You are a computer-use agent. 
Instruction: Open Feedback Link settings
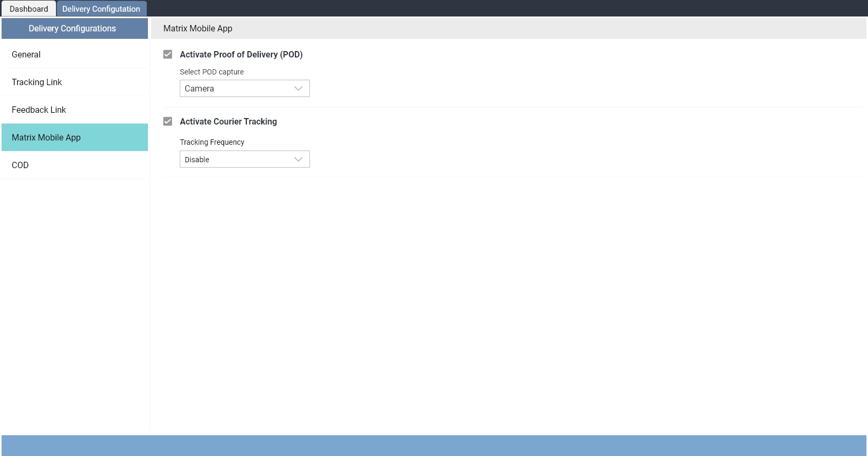[75, 110]
